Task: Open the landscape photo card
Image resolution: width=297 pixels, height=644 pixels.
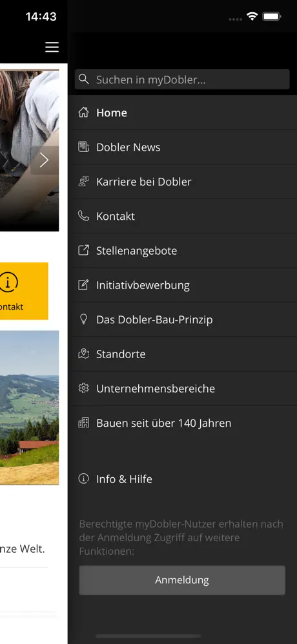Action: (x=29, y=407)
